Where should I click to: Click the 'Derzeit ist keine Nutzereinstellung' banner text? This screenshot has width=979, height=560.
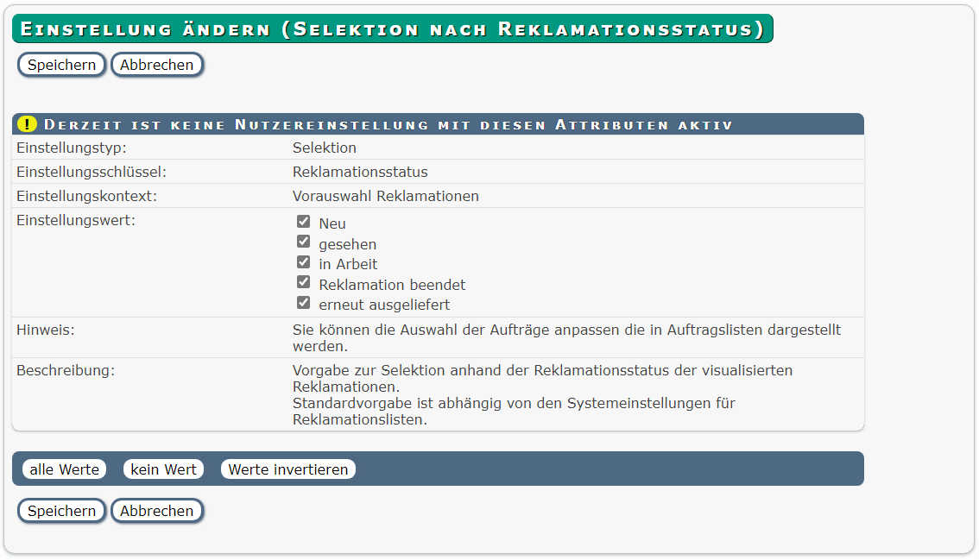(388, 125)
